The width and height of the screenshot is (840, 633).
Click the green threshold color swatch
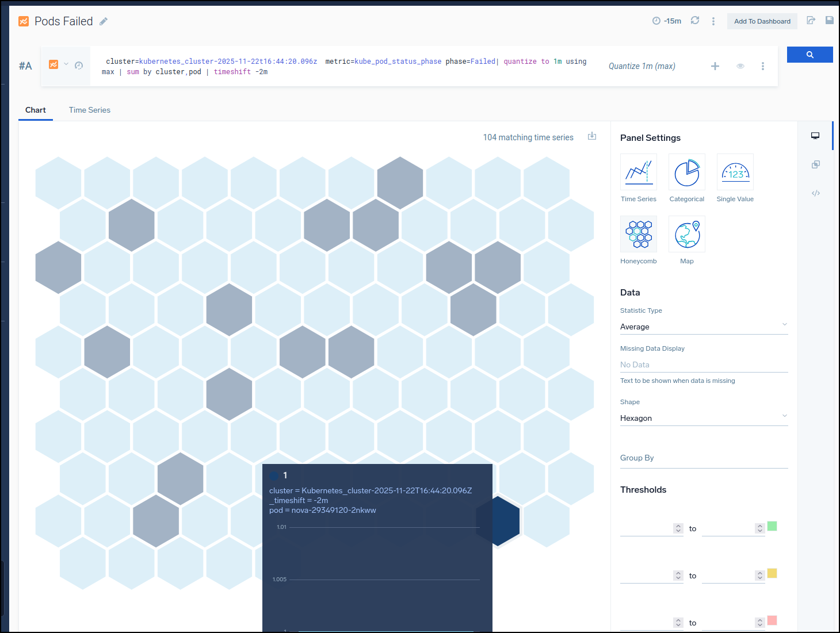pos(772,526)
